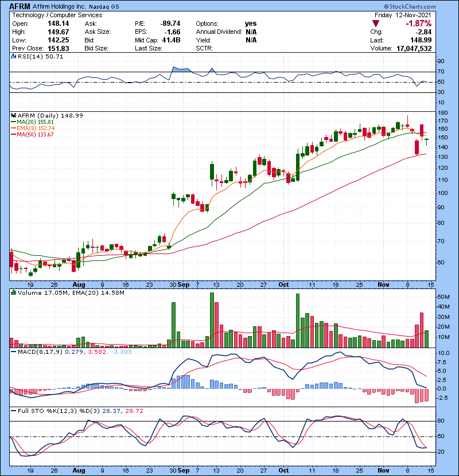
Task: Click the Sep label on price chart axis
Action: coord(184,285)
